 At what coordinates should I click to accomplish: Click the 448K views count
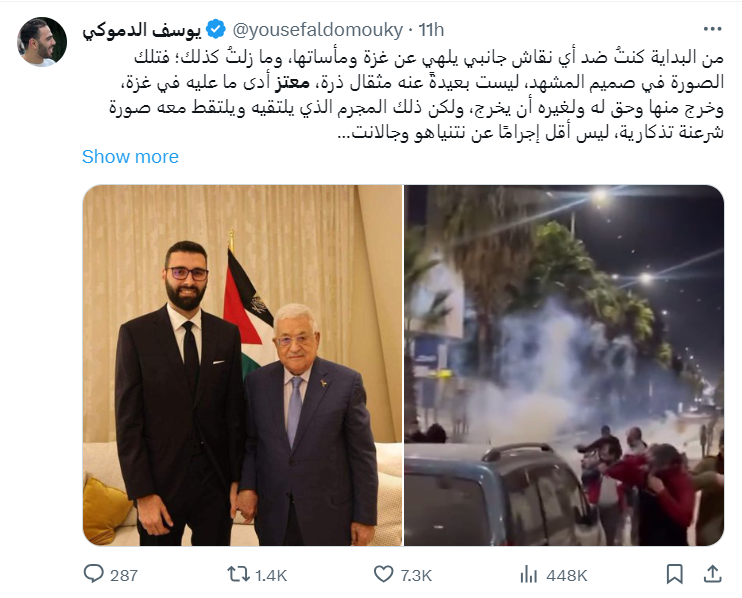click(566, 575)
